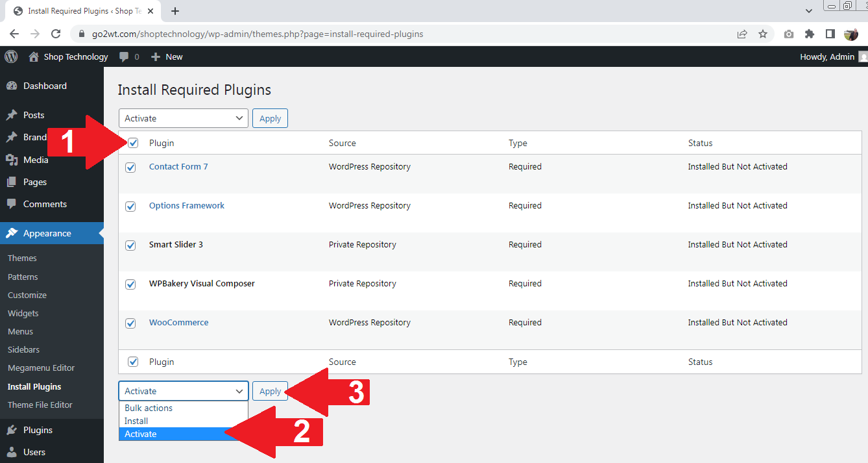Click the site lock icon in address bar
Image resolution: width=868 pixels, height=463 pixels.
pos(82,34)
